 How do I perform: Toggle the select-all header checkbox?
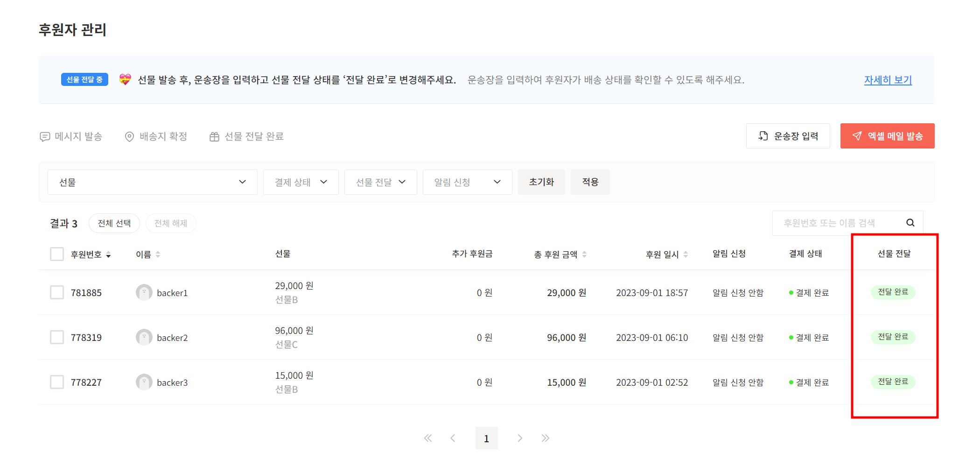[x=57, y=254]
